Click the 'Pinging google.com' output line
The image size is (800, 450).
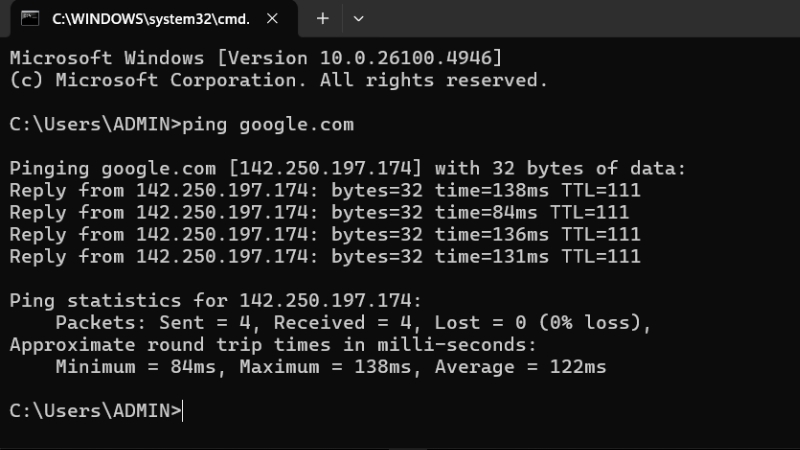tap(348, 168)
